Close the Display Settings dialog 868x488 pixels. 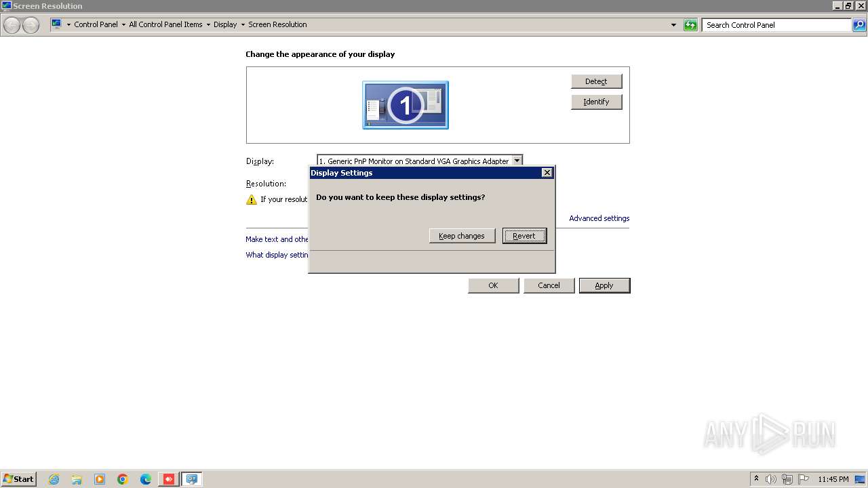[x=547, y=173]
